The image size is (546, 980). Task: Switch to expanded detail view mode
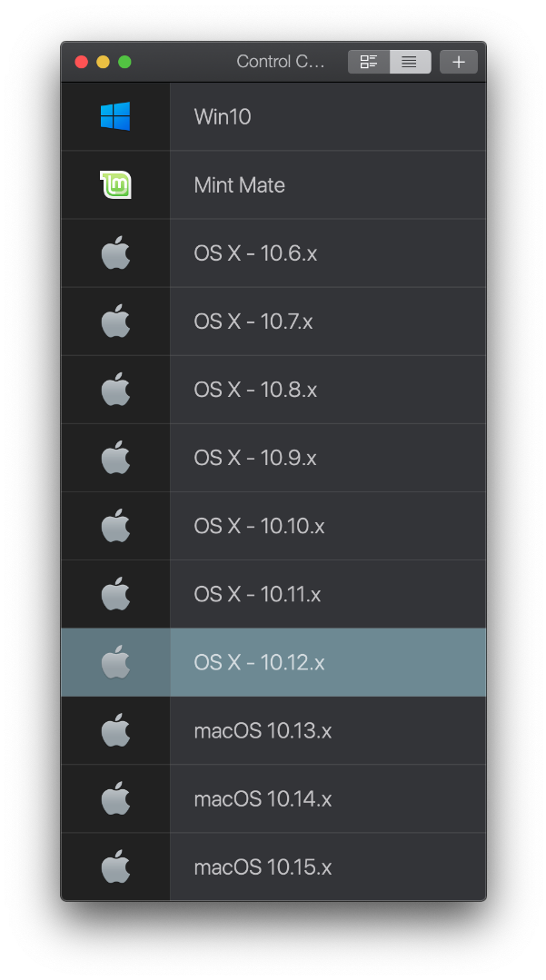[369, 62]
